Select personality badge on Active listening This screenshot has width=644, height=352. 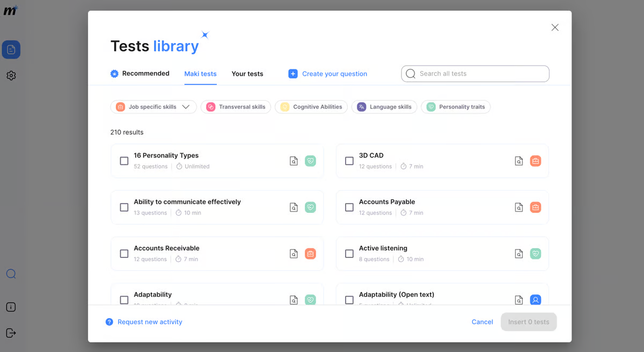(x=536, y=253)
